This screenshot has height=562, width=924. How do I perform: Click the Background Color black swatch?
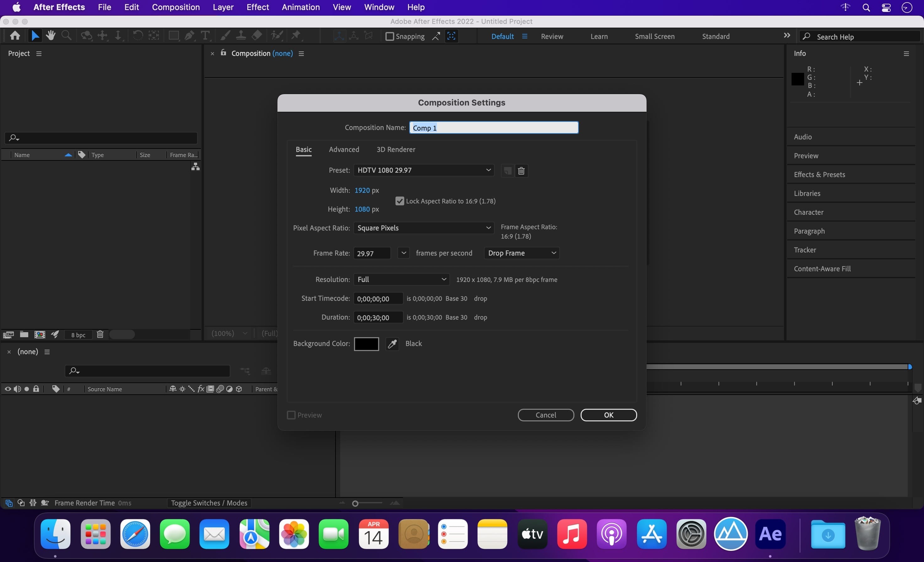tap(366, 343)
